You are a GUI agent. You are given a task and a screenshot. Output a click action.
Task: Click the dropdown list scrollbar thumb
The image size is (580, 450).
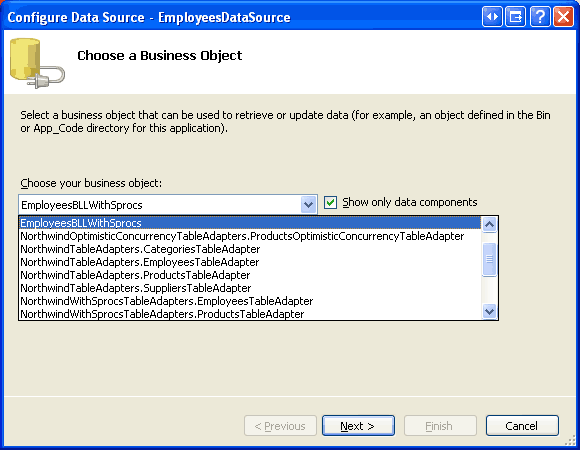[489, 259]
